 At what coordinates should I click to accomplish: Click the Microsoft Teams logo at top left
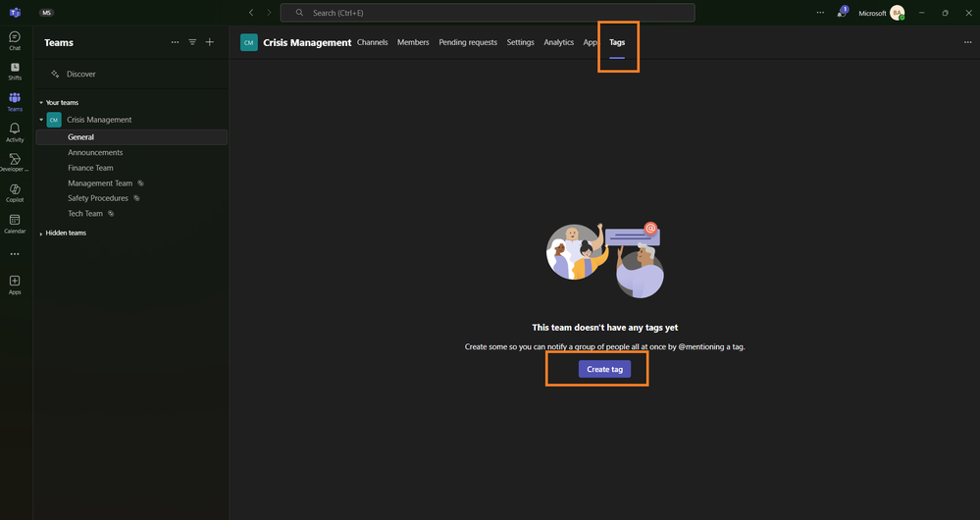coord(15,13)
